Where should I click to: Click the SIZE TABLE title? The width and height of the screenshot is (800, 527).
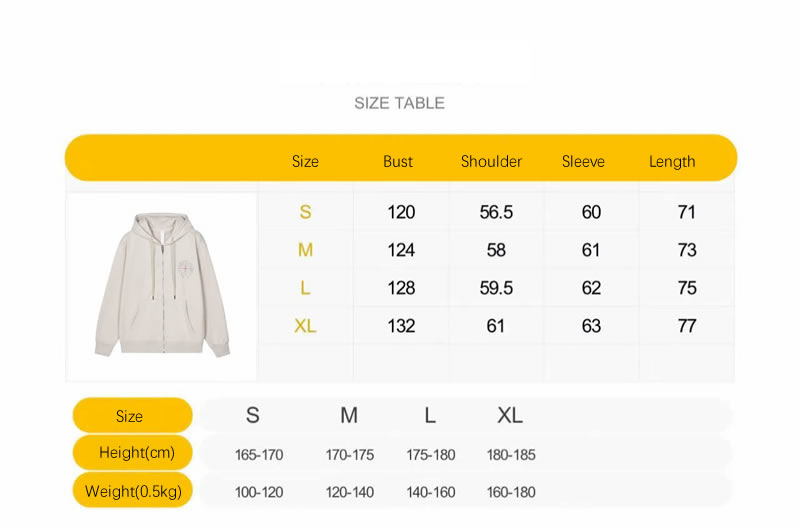[x=399, y=103]
